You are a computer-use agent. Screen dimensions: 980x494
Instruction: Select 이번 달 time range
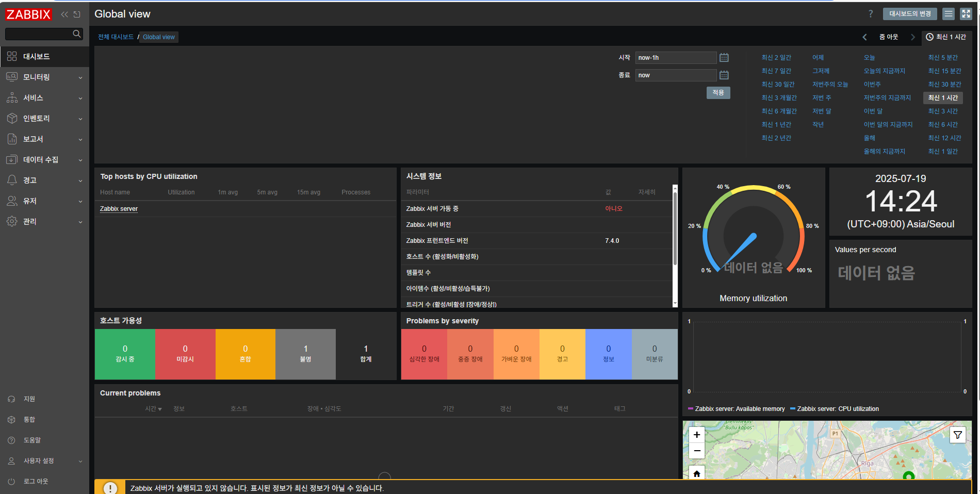coord(873,111)
